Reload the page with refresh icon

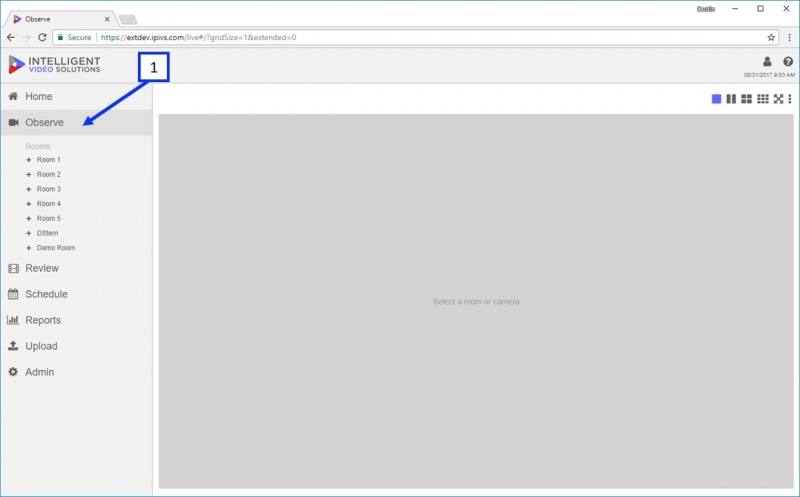[x=42, y=37]
